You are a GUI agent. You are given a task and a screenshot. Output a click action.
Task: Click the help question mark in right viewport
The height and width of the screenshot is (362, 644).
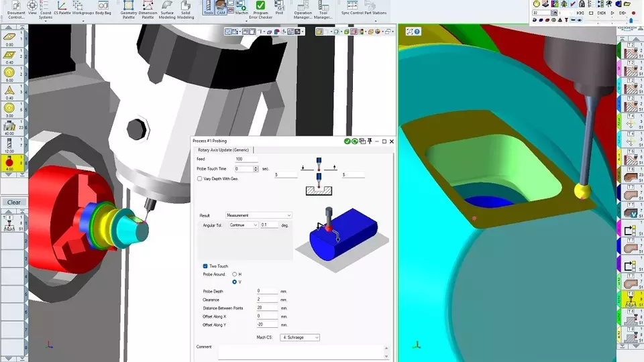coord(417,32)
